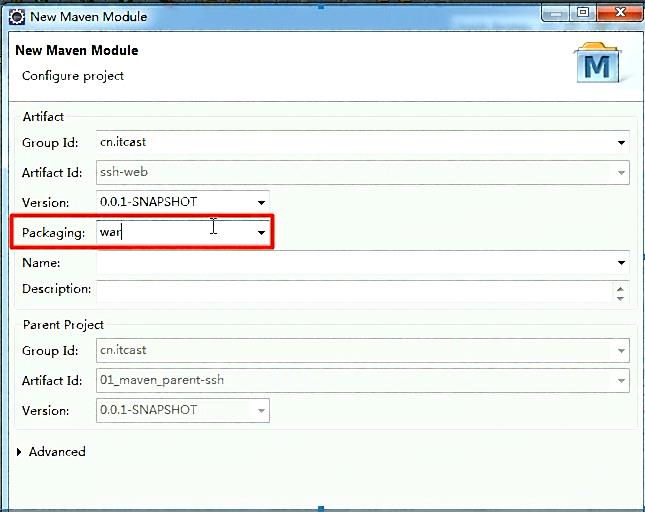Close the New Maven Module dialog

(620, 13)
